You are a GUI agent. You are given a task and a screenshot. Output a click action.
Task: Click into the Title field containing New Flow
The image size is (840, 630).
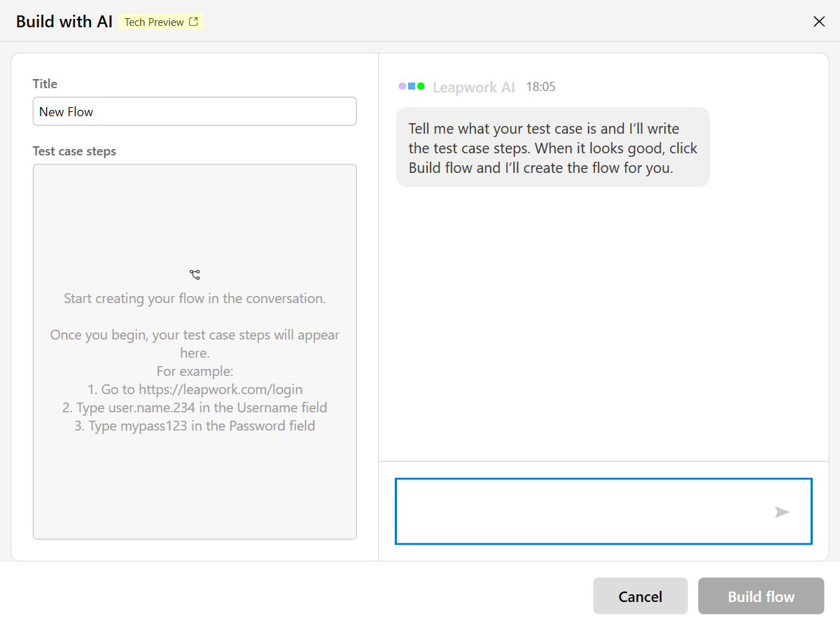[x=195, y=111]
